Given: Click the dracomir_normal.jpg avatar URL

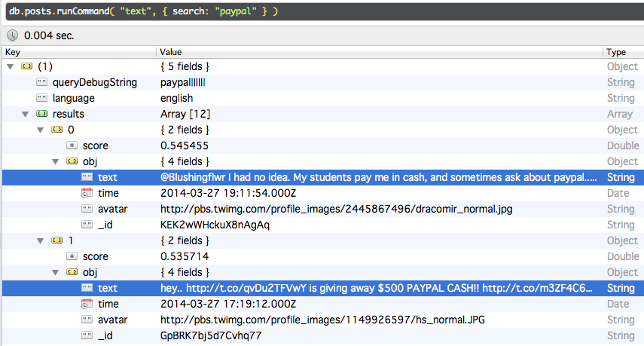Looking at the screenshot, I should point(337,209).
